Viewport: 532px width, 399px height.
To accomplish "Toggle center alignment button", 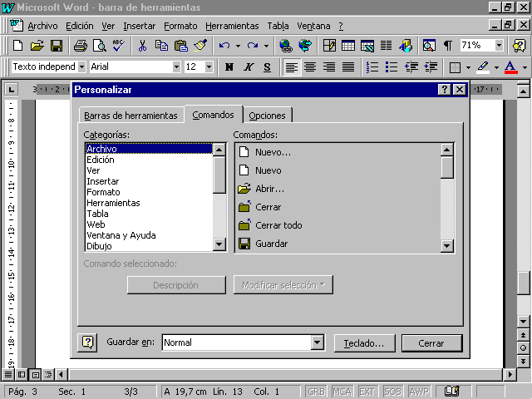I will coord(310,66).
